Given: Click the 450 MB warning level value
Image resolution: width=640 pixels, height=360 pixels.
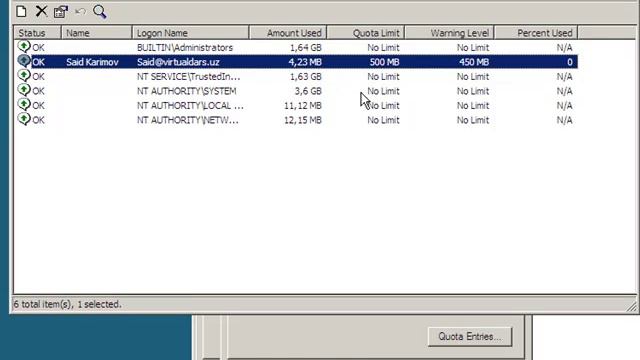Looking at the screenshot, I should (x=474, y=62).
